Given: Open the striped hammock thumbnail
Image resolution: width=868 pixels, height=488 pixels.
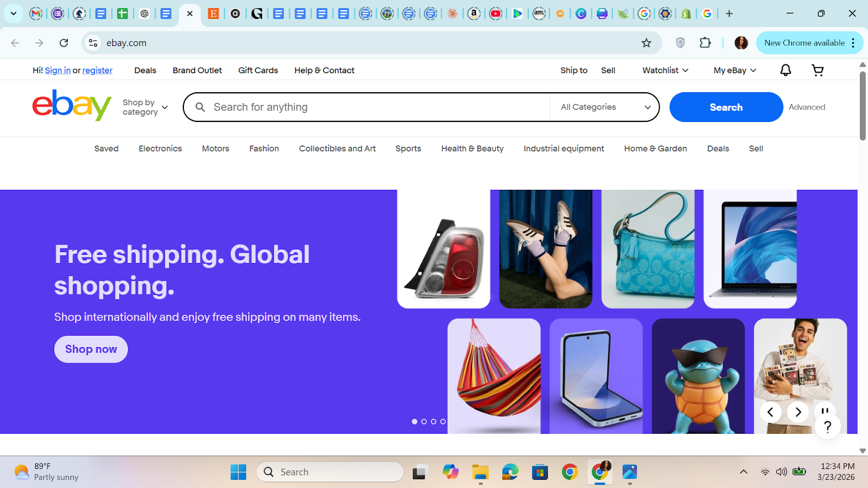Looking at the screenshot, I should coord(494,376).
